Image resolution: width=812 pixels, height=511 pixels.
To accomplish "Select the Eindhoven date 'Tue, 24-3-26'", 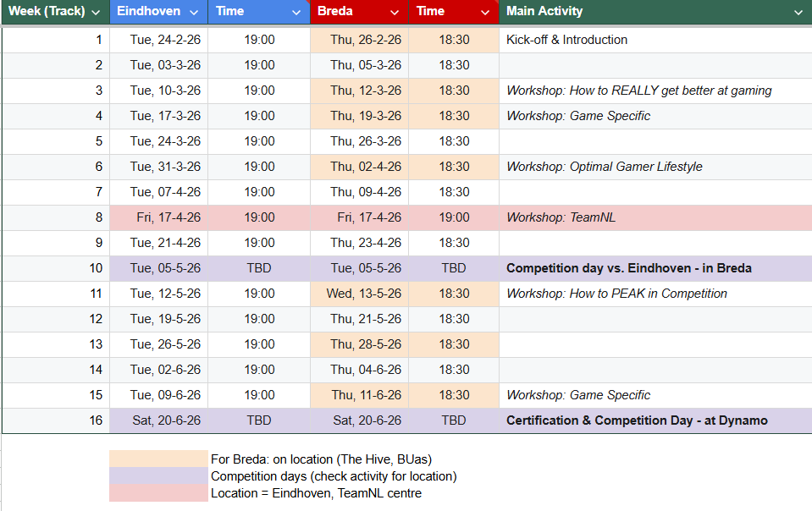I will [x=159, y=141].
